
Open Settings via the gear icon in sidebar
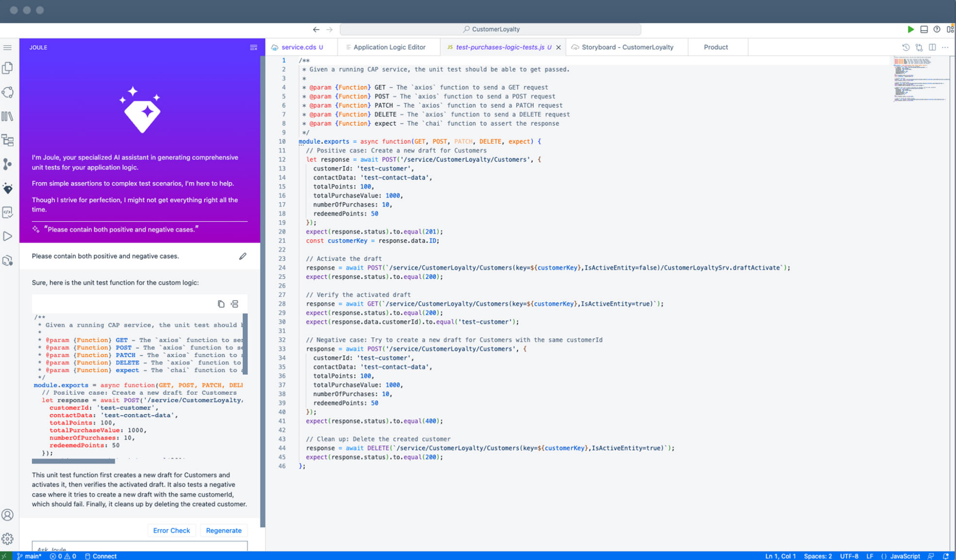7,539
